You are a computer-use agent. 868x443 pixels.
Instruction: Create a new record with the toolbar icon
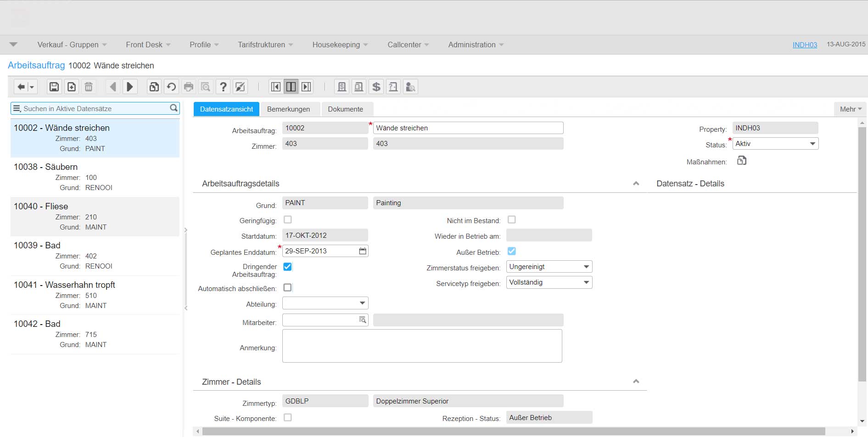72,87
